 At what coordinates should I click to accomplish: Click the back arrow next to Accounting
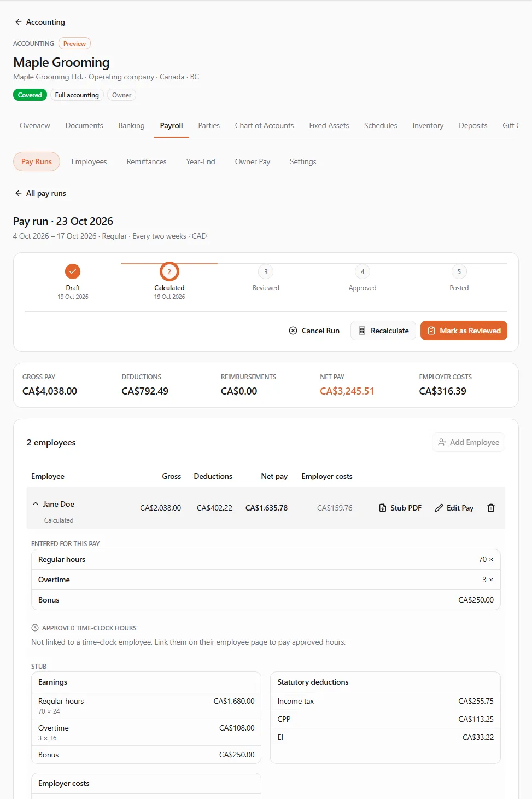pos(19,22)
